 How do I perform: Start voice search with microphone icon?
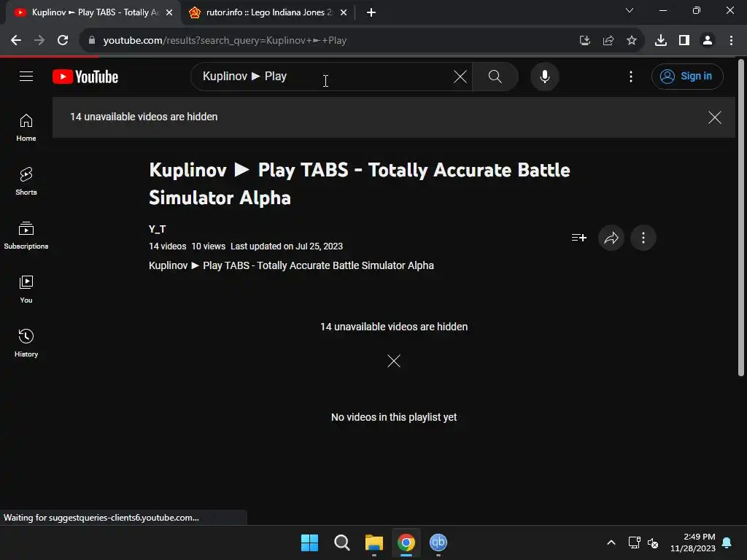544,77
